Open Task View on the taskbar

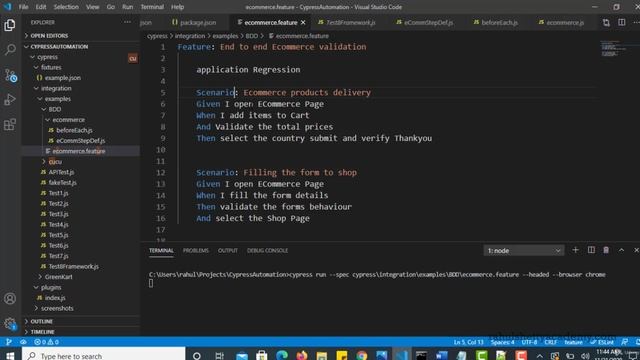pyautogui.click(x=220, y=356)
